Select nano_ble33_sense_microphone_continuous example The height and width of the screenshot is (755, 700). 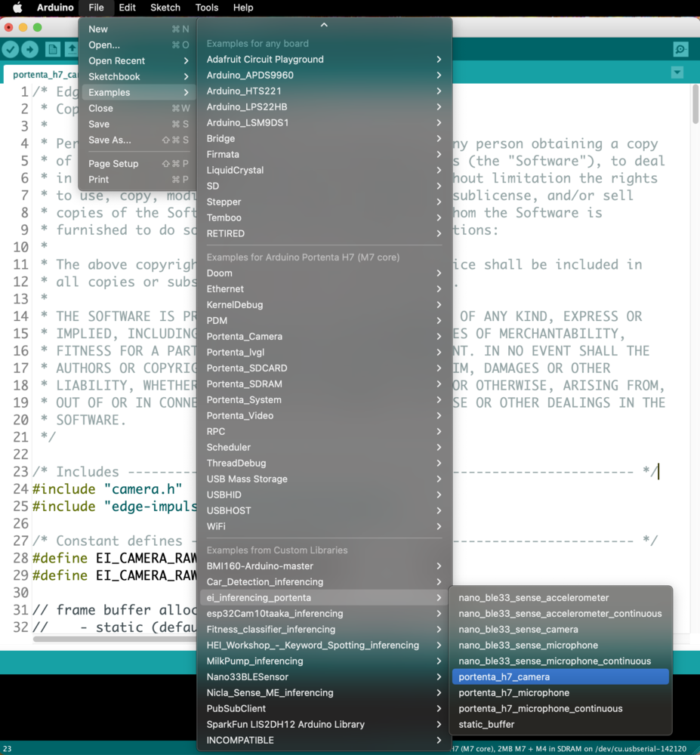click(560, 661)
